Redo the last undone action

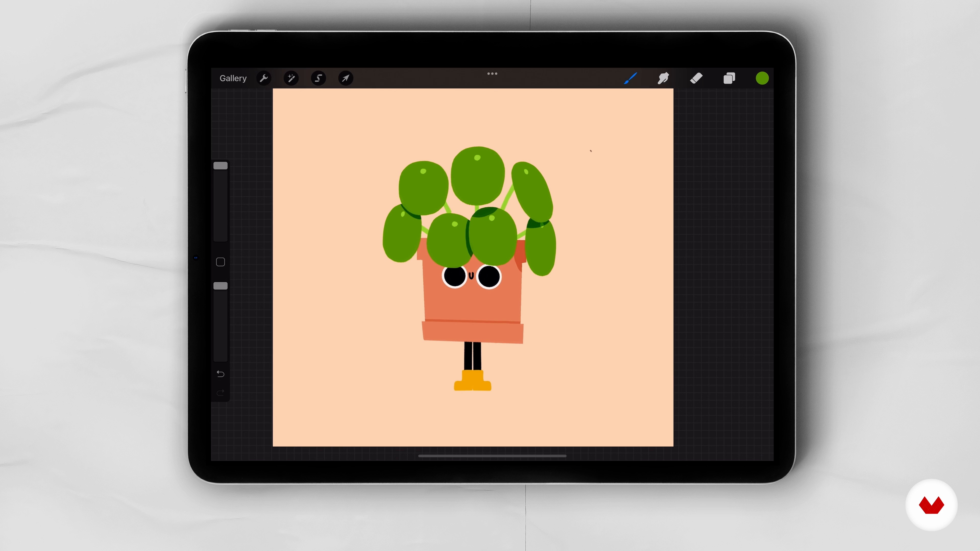tap(220, 392)
